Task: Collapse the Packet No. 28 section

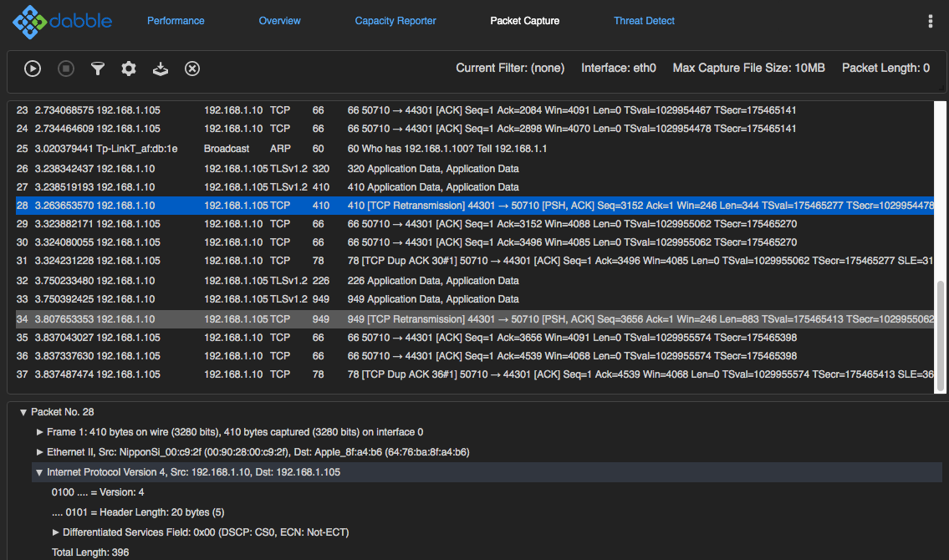Action: coord(23,412)
